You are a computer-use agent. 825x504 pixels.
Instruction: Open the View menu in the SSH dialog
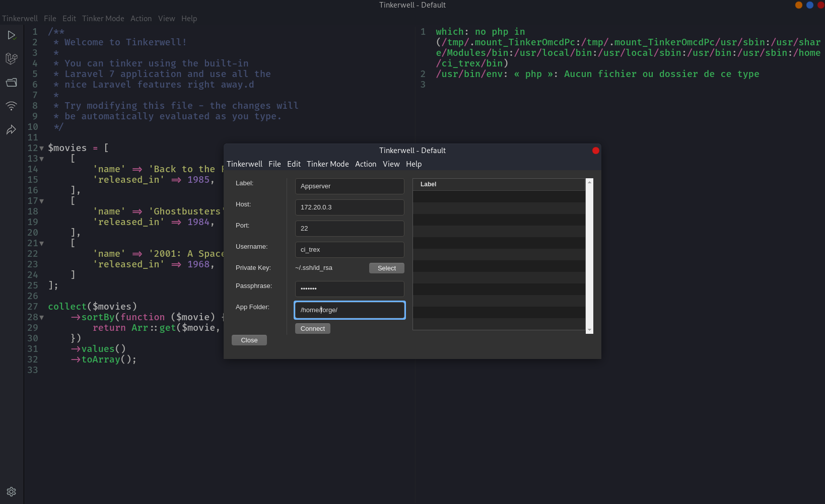pyautogui.click(x=391, y=164)
